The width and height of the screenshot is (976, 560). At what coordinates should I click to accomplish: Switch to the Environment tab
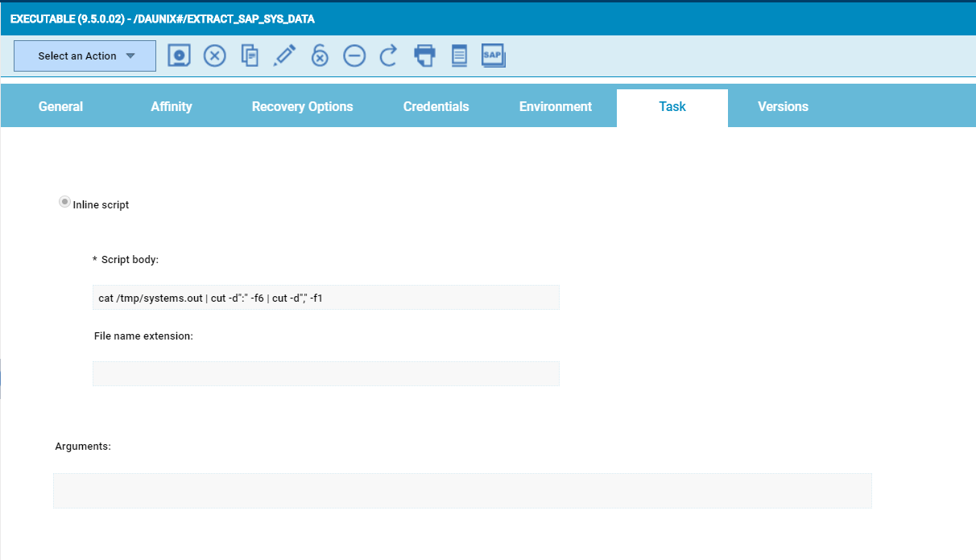pyautogui.click(x=556, y=107)
